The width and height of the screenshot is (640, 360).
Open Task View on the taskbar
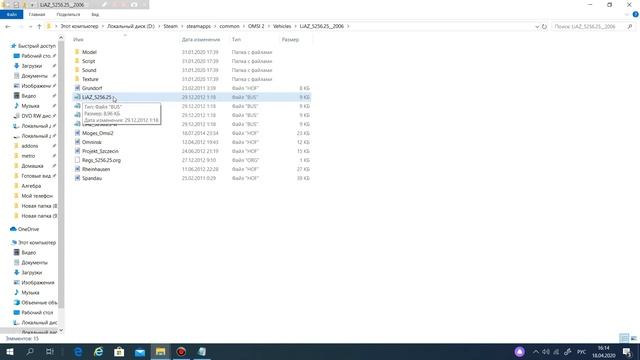point(50,352)
